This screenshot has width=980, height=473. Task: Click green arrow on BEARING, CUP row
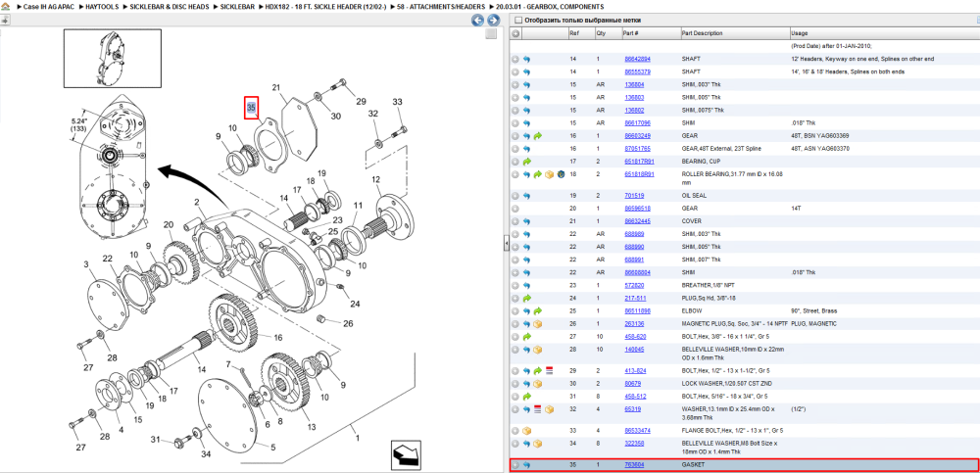pyautogui.click(x=526, y=162)
